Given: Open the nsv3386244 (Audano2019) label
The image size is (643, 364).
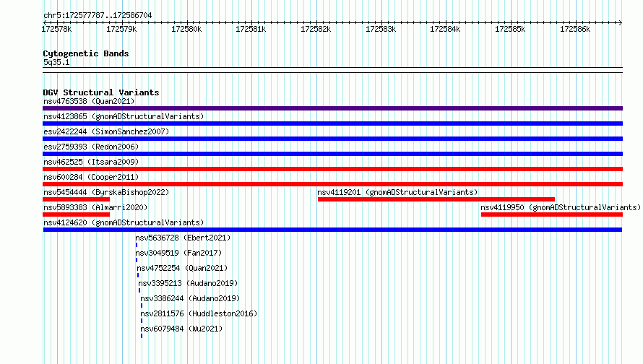Looking at the screenshot, I should point(190,298).
